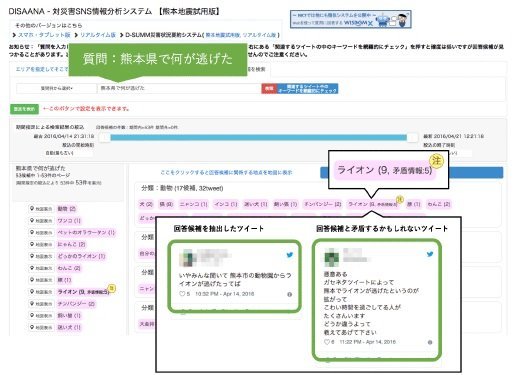This screenshot has height=375, width=514.
Task: Click the left handle of time range slider
Action: click(x=105, y=137)
